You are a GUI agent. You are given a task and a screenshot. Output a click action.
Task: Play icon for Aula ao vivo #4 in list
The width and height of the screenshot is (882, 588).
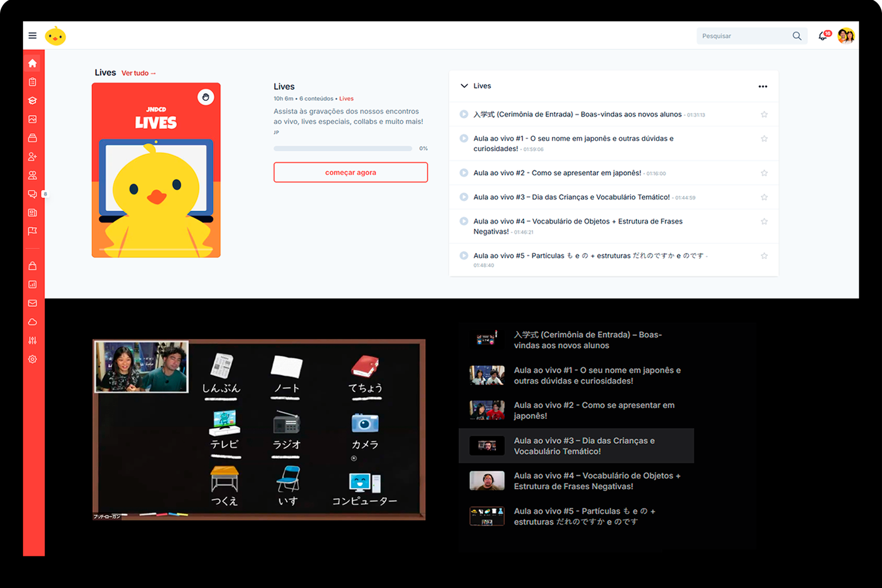(x=464, y=221)
